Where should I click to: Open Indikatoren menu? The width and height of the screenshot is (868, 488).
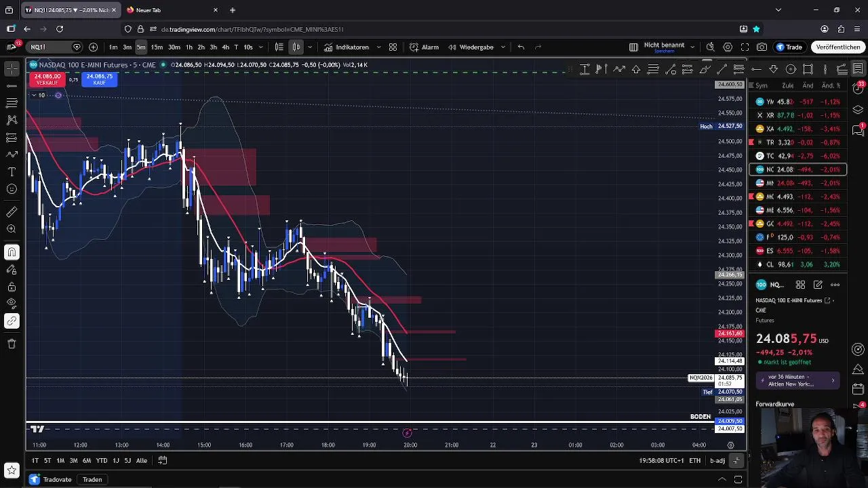347,47
